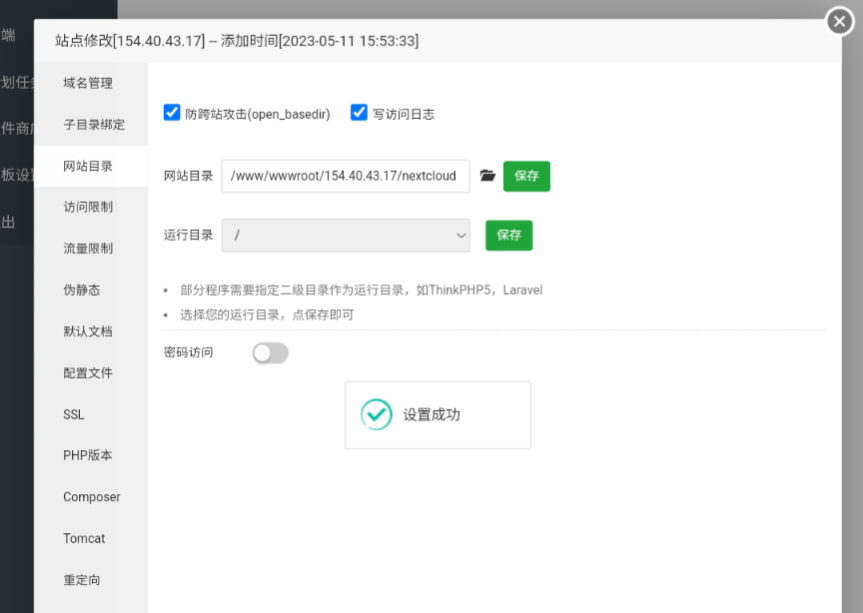Save the 网站目录 path
This screenshot has height=613, width=863.
[x=527, y=176]
